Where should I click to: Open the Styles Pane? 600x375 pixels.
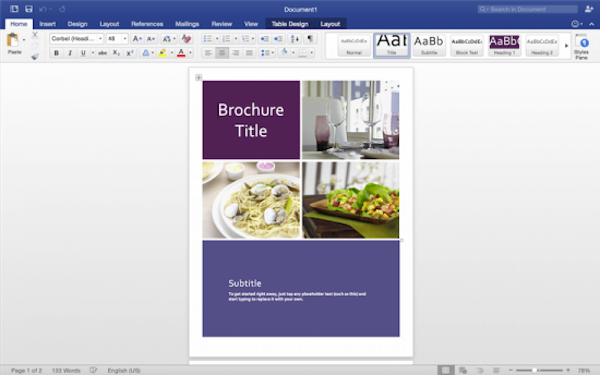[x=581, y=47]
